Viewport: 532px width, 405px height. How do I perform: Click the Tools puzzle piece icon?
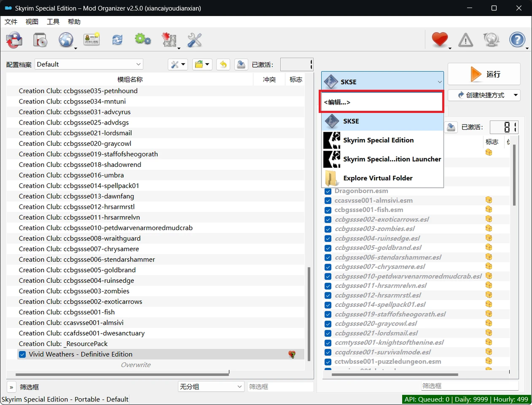click(x=169, y=40)
